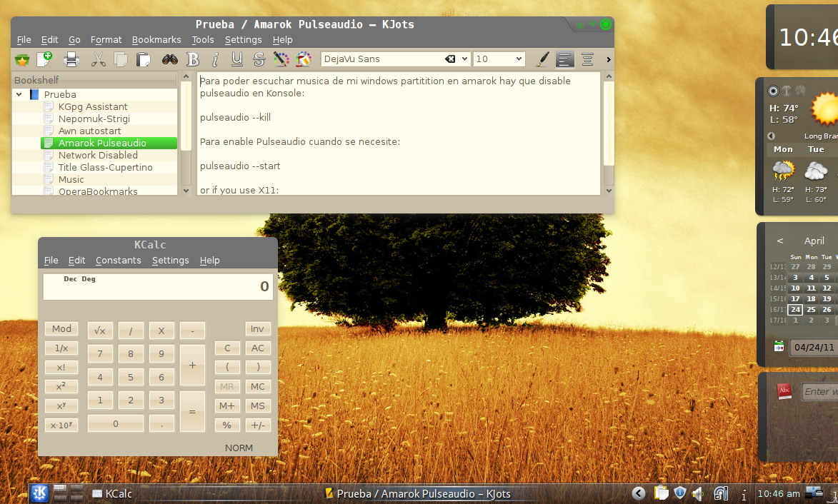The width and height of the screenshot is (838, 504).
Task: Open the KJots Go menu
Action: (x=74, y=40)
